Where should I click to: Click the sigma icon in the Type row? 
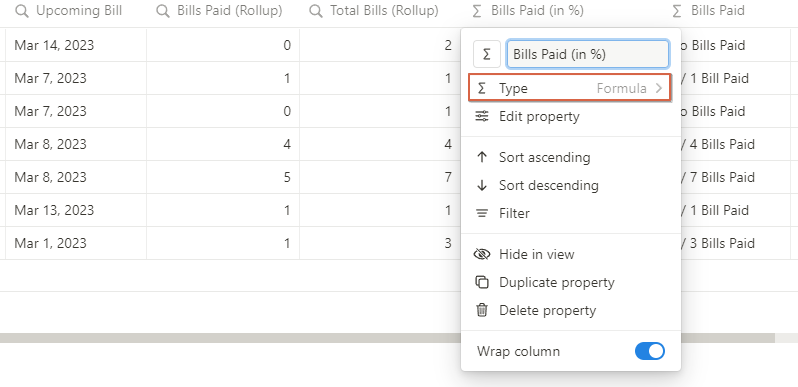pyautogui.click(x=481, y=89)
